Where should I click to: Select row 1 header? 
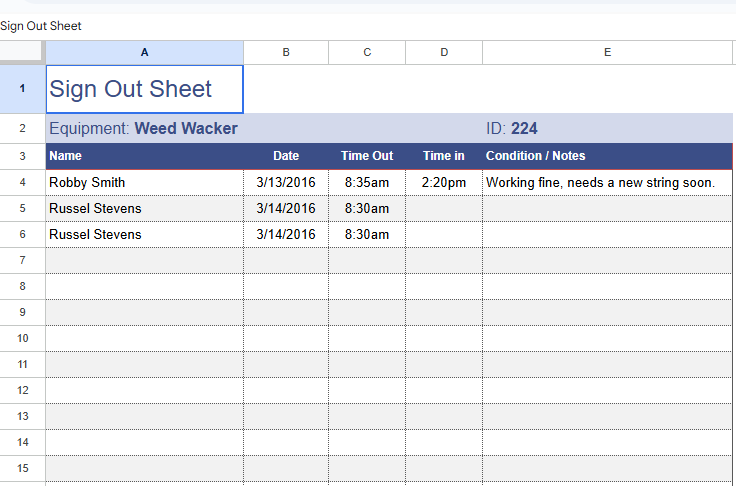[22, 89]
